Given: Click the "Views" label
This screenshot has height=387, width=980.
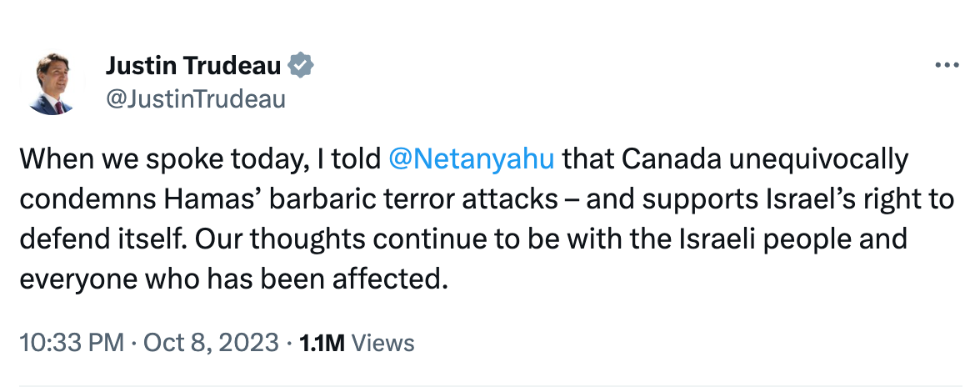Looking at the screenshot, I should coord(383,342).
